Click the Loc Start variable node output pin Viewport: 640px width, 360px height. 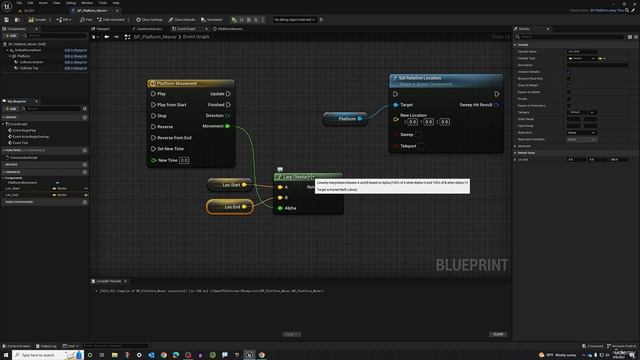click(244, 185)
